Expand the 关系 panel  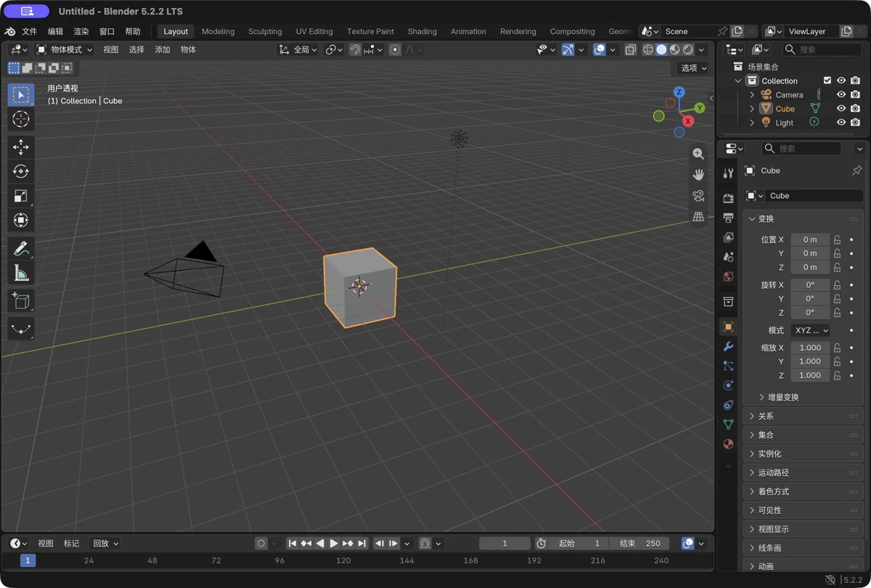pos(803,416)
